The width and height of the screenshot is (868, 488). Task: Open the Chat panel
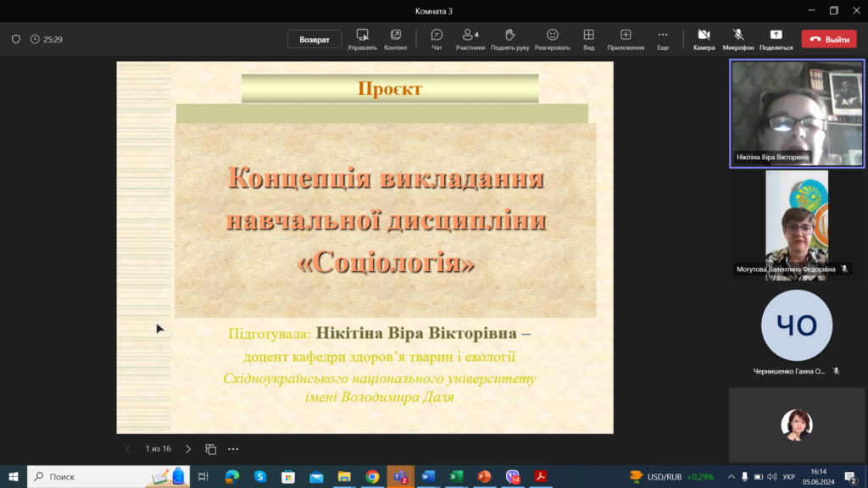437,39
